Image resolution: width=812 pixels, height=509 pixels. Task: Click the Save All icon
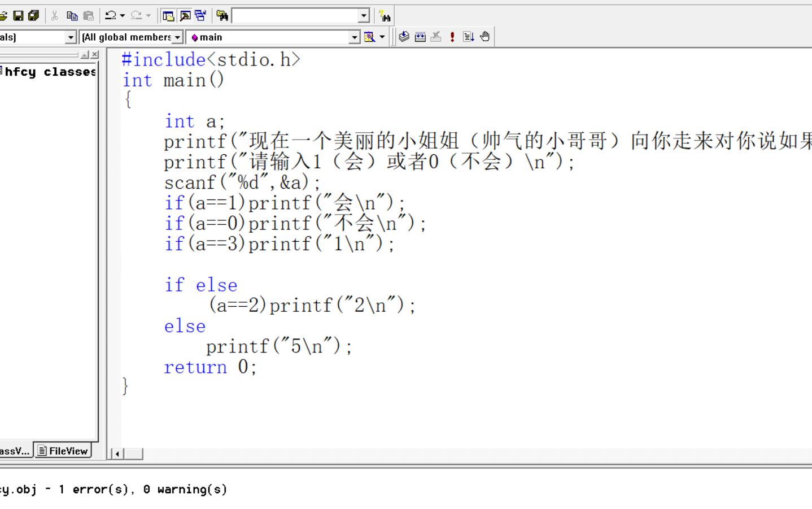pyautogui.click(x=34, y=16)
